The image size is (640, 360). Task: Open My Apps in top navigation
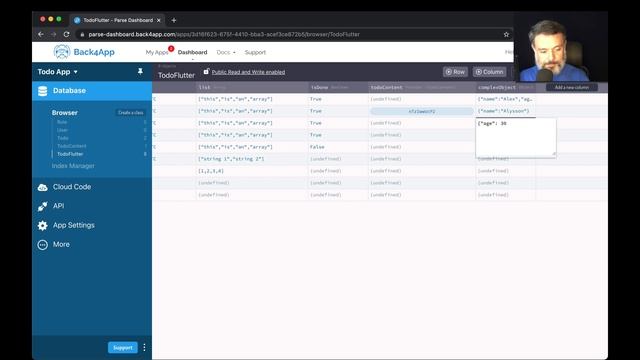[x=157, y=52]
